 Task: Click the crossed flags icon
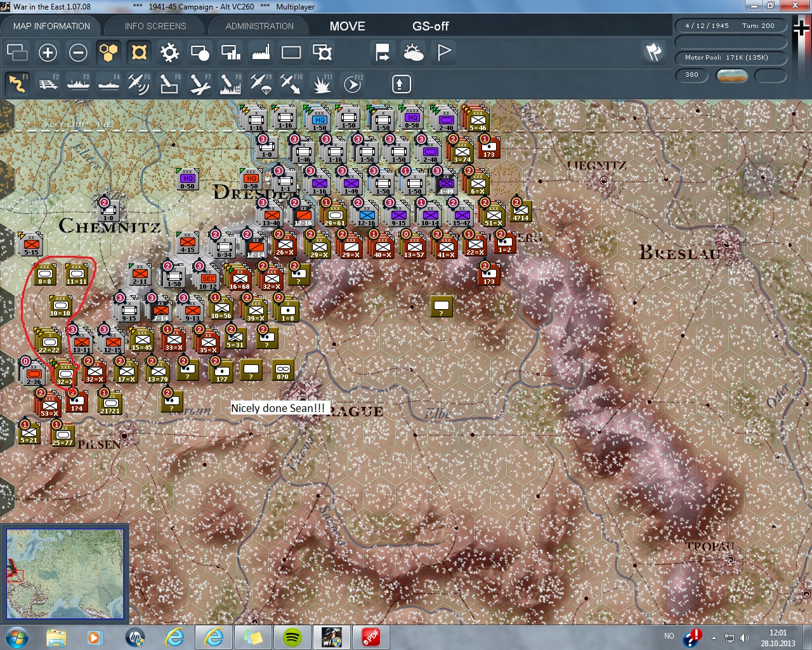pos(653,52)
